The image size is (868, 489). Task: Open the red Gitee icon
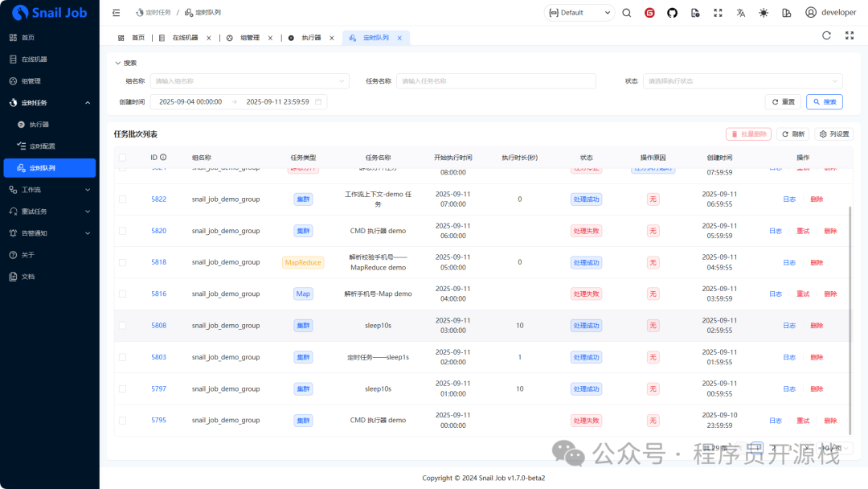[649, 13]
